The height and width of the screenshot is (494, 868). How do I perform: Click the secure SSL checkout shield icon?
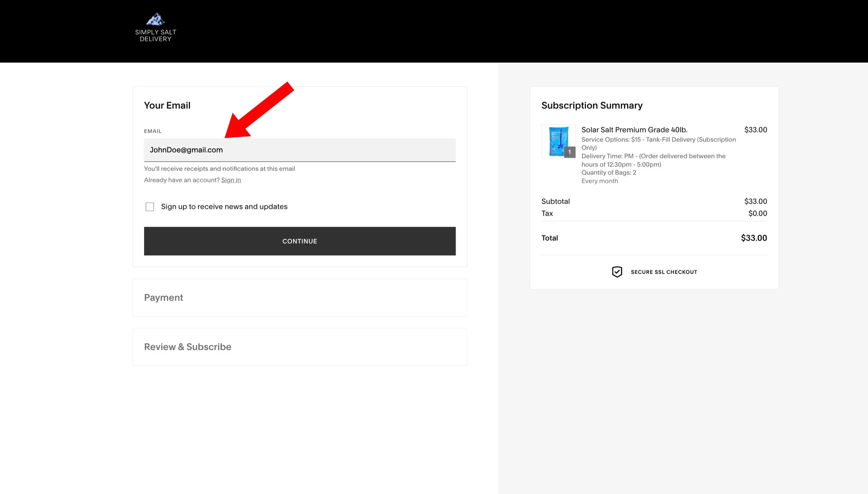(x=617, y=272)
